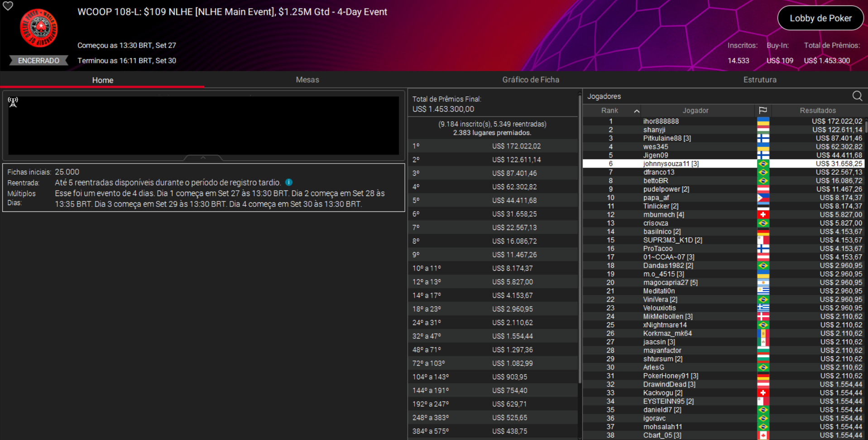Click the Resultados column header
Image resolution: width=868 pixels, height=440 pixels.
click(818, 110)
